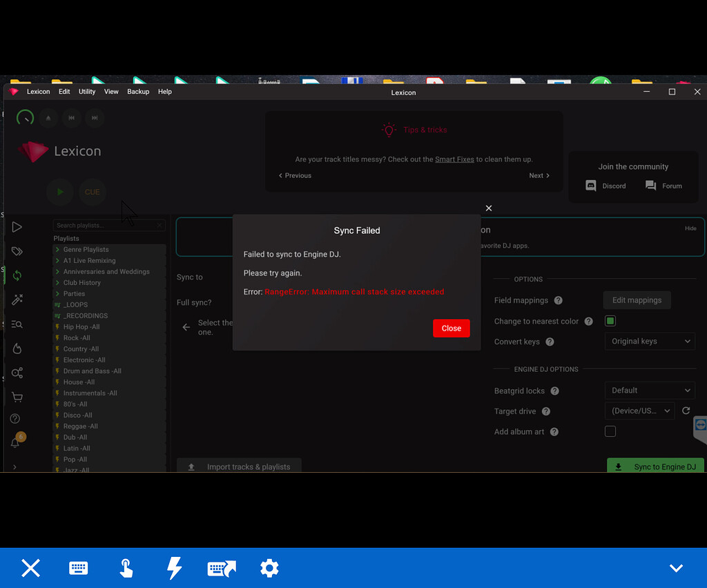
Task: Open the Utility menu
Action: [x=86, y=91]
